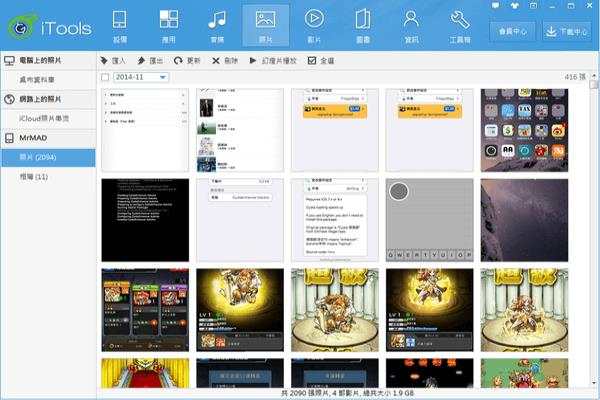Select the red carpet throne thumbnail
The image size is (600, 400).
click(145, 373)
